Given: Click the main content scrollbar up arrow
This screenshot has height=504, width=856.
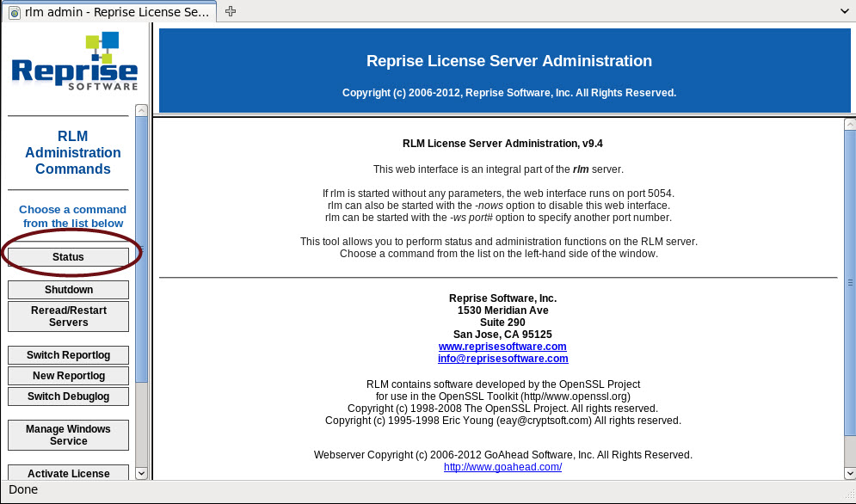Looking at the screenshot, I should click(x=849, y=125).
